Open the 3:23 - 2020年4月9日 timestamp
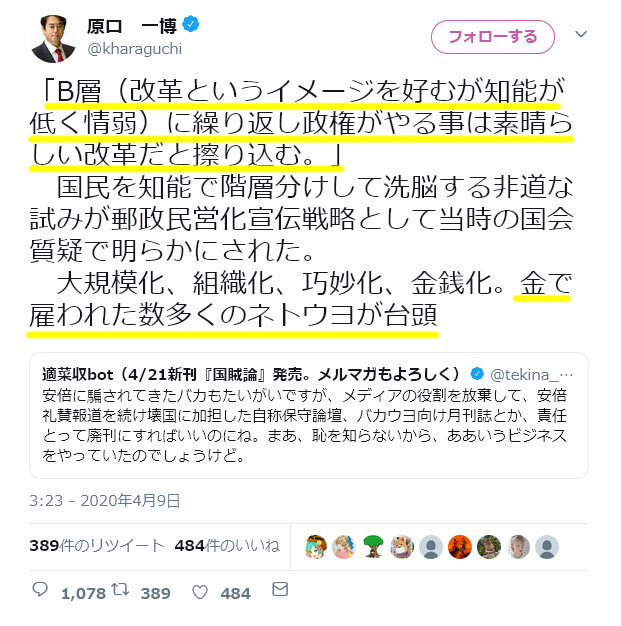The image size is (621, 626). coord(105,500)
